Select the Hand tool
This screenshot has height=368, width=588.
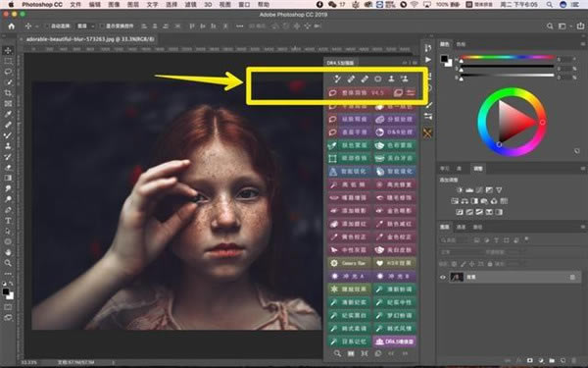(x=8, y=252)
